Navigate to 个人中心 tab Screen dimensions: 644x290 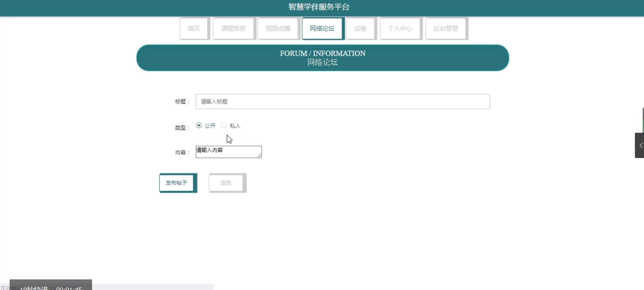point(400,28)
